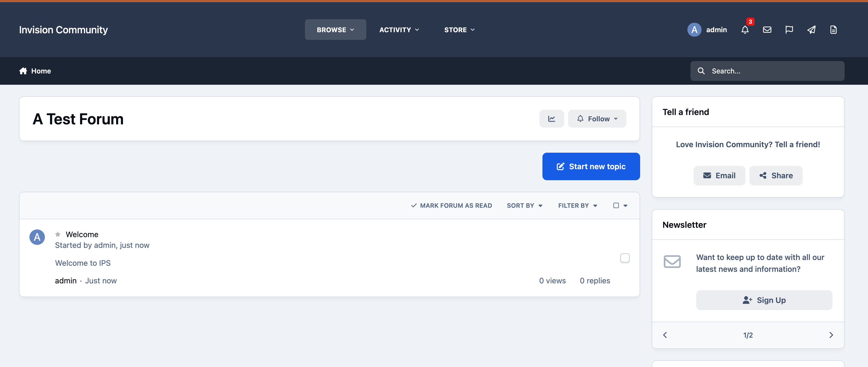This screenshot has height=367, width=868.
Task: Open the messages envelope icon in header
Action: pyautogui.click(x=767, y=30)
